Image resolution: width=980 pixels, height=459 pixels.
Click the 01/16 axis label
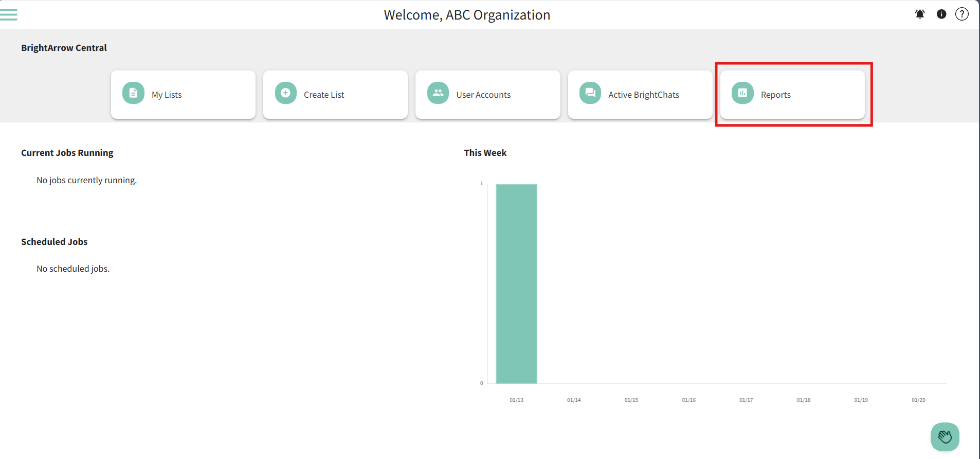coord(688,400)
